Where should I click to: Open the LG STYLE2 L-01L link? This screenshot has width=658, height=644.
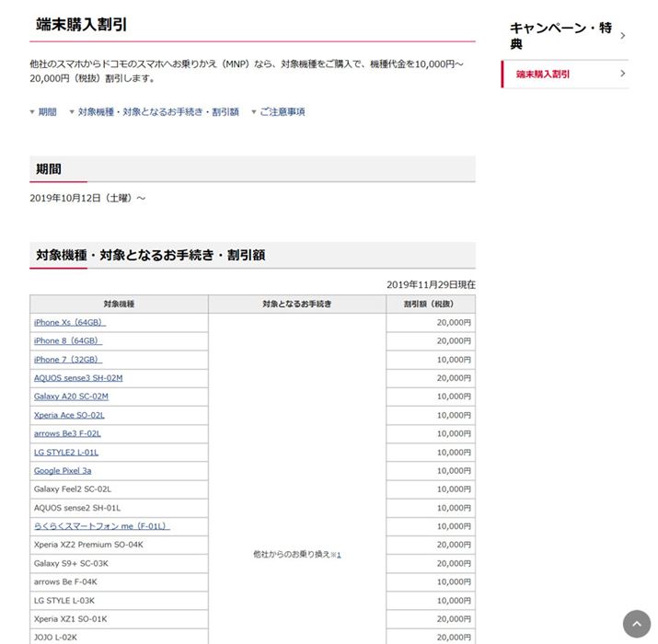(x=65, y=453)
